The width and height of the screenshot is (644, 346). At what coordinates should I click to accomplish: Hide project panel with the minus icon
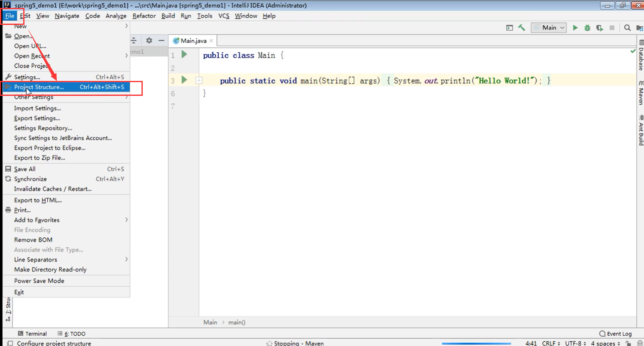(x=161, y=40)
